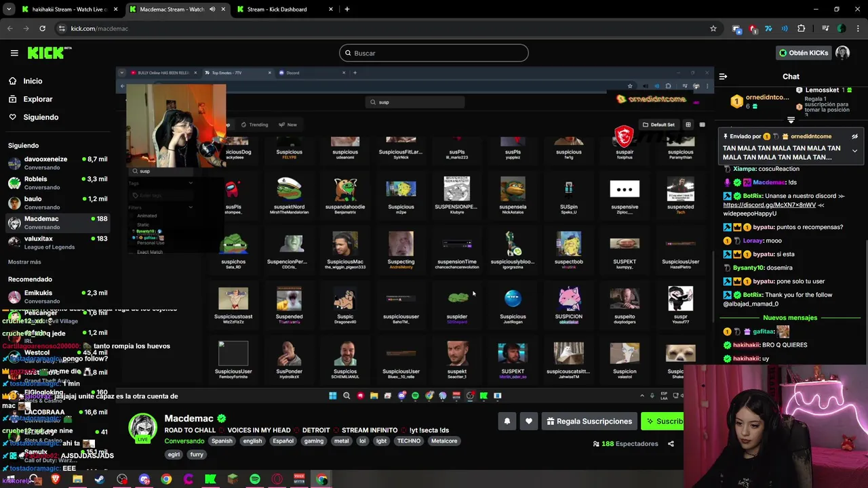Bookmark this page with the star
This screenshot has height=488, width=868.
click(713, 28)
